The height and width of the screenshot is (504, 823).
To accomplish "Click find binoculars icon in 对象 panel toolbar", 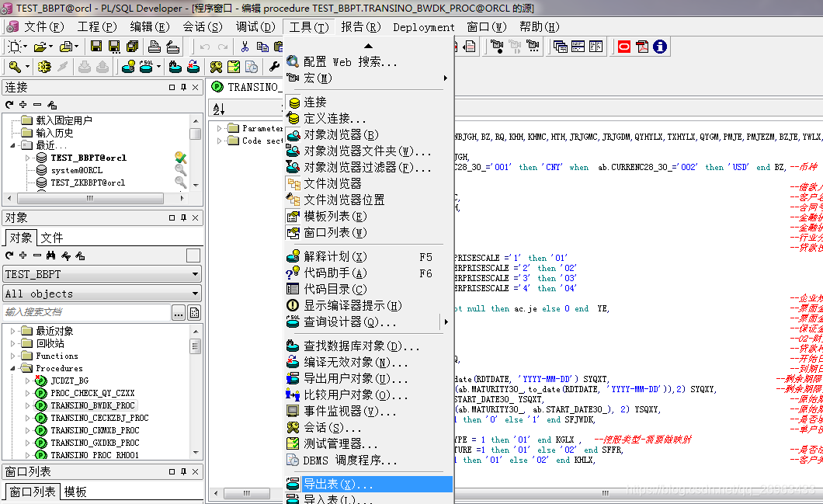I will pos(51,255).
